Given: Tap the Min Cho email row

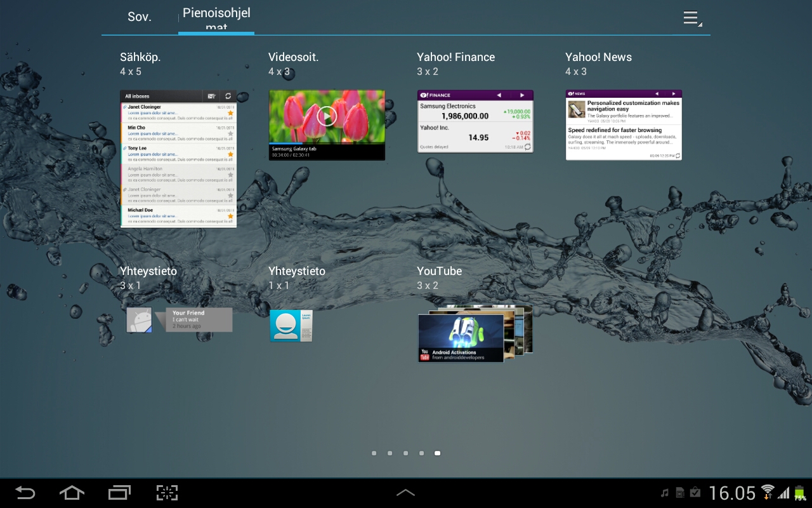Looking at the screenshot, I should click(178, 133).
